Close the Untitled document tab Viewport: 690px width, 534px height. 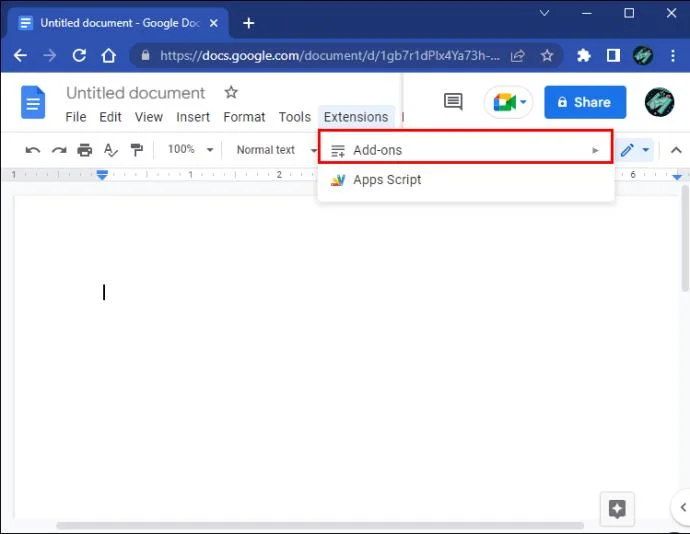coord(214,23)
